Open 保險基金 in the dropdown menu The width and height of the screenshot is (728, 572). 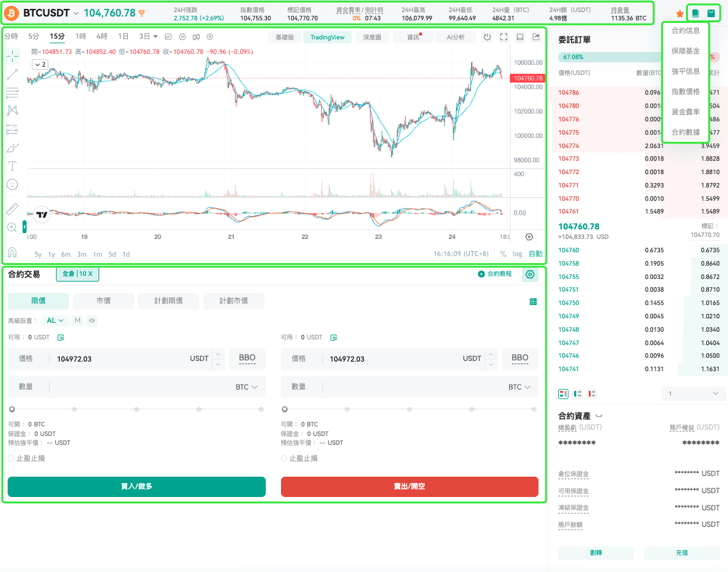(x=685, y=51)
